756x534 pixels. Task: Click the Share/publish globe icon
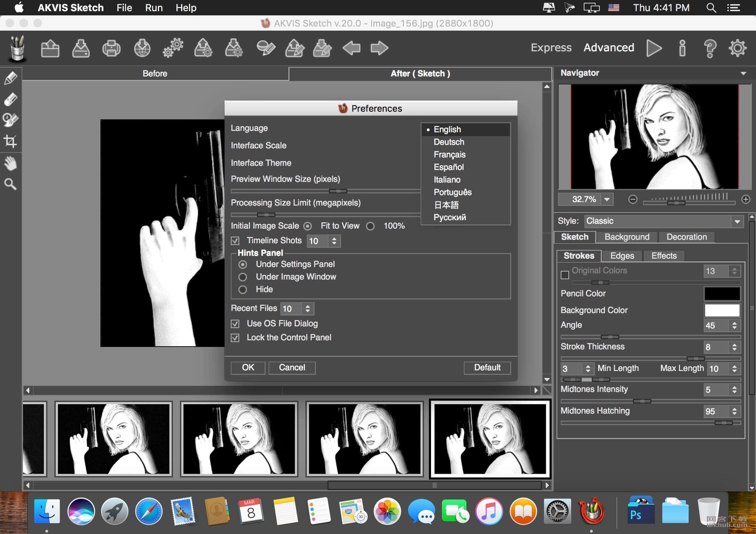pyautogui.click(x=142, y=48)
